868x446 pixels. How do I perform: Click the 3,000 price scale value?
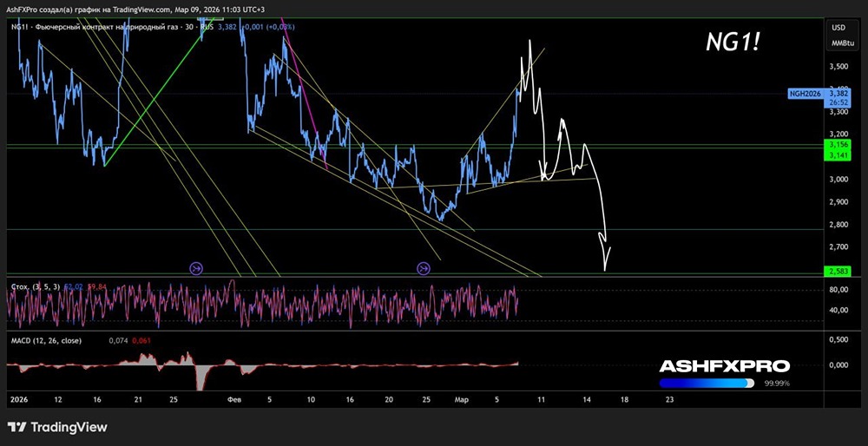tap(837, 180)
